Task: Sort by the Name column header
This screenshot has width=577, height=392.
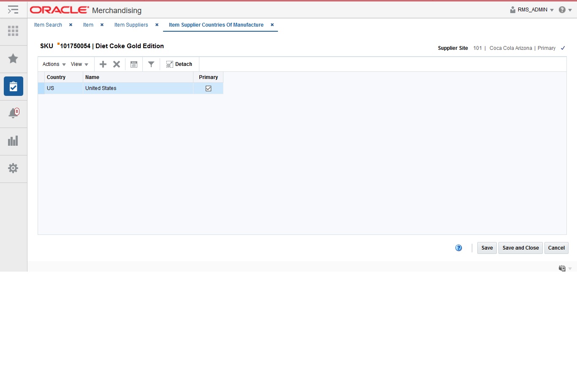Action: (138, 77)
